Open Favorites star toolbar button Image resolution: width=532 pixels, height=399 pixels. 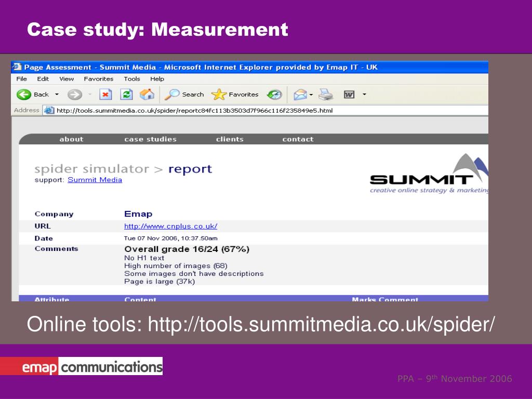click(x=235, y=95)
